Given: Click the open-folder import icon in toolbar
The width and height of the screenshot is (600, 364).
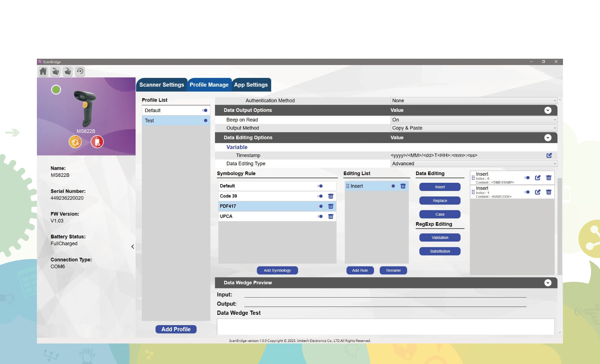Looking at the screenshot, I should pyautogui.click(x=55, y=71).
